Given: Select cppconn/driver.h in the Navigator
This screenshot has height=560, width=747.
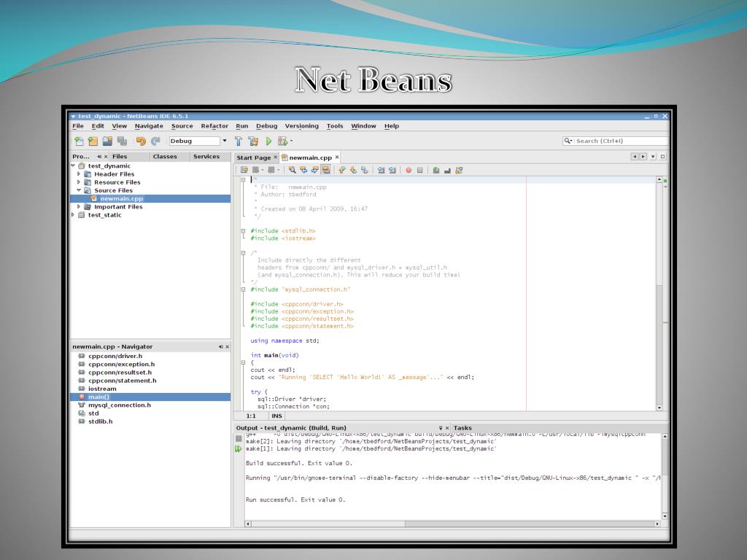Looking at the screenshot, I should (115, 356).
